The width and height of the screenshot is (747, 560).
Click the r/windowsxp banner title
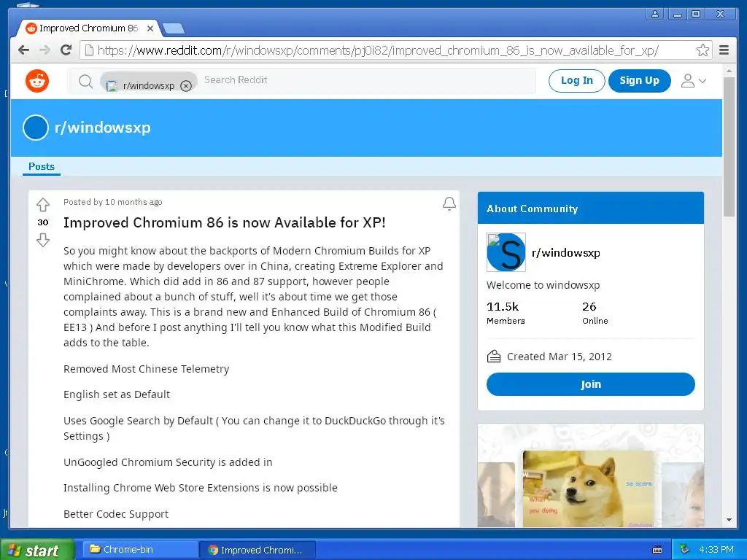pyautogui.click(x=102, y=128)
